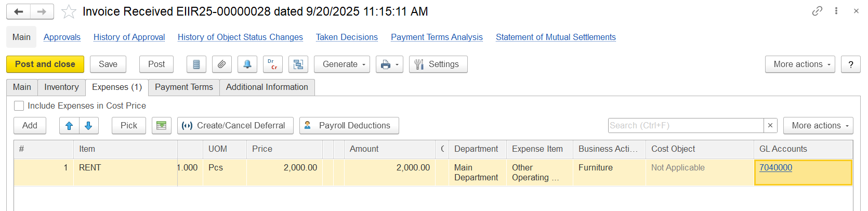The width and height of the screenshot is (868, 211).
Task: Open the History of Approval page
Action: [x=129, y=37]
